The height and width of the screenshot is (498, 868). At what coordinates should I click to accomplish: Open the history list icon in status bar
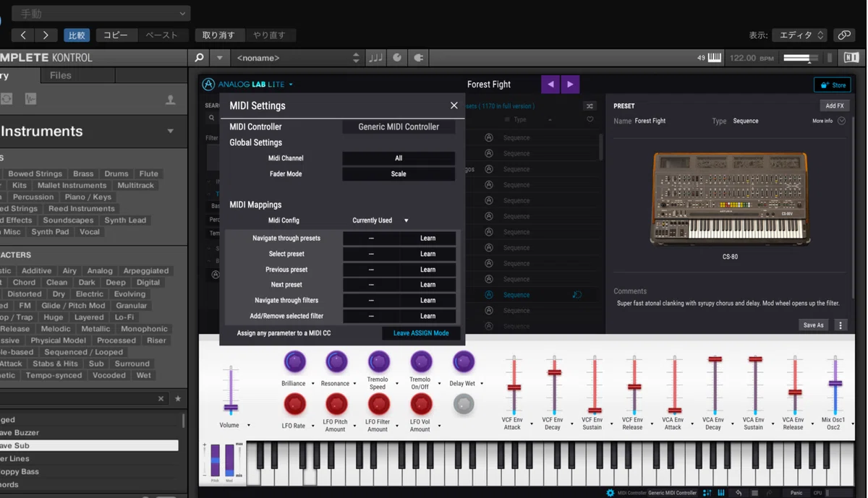tap(754, 493)
